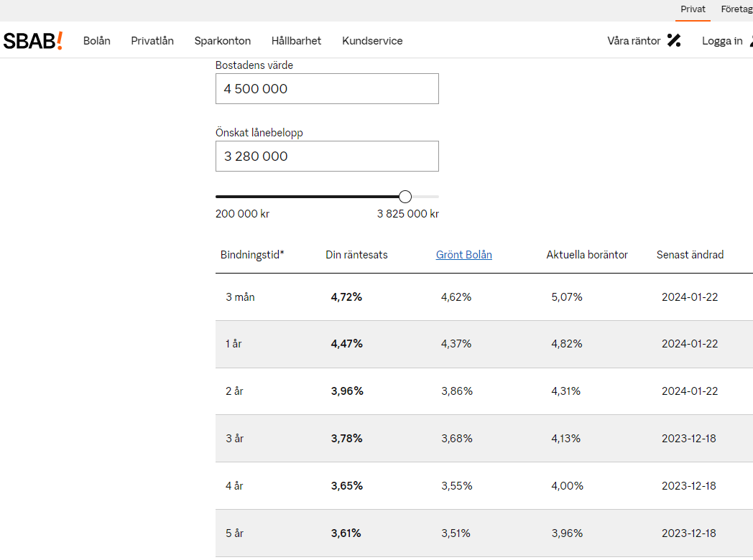
Task: Click the 5,07% current rate
Action: pyautogui.click(x=567, y=297)
